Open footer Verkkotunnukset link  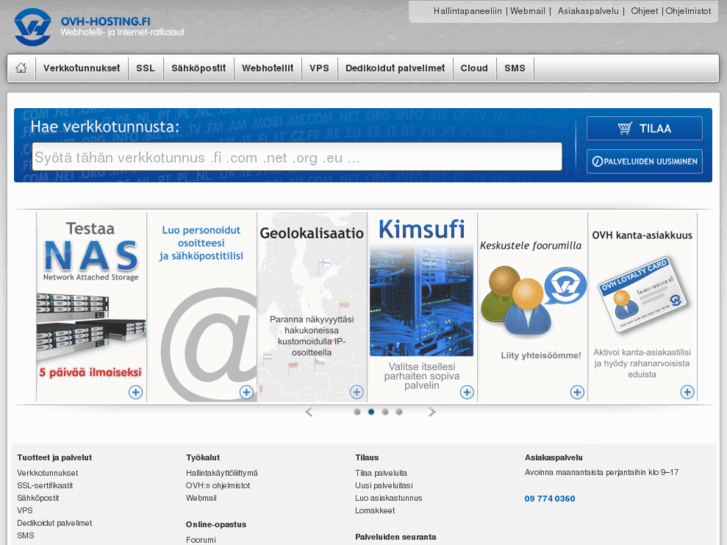tap(47, 473)
